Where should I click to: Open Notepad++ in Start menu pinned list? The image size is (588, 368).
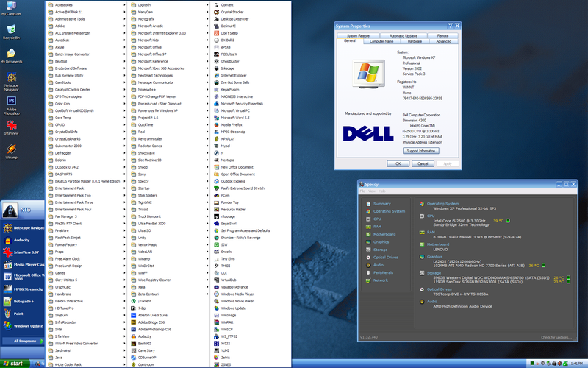click(23, 302)
